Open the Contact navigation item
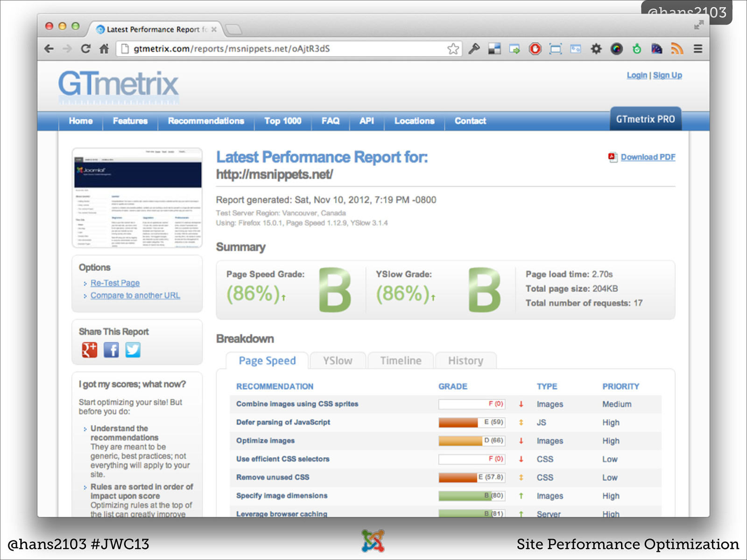This screenshot has height=560, width=747. (x=470, y=121)
